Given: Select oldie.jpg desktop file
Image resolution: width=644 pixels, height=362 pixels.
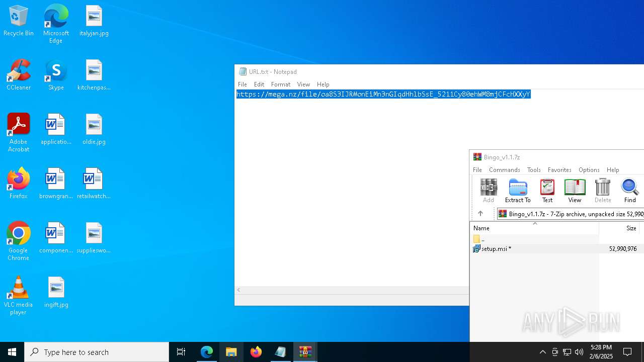Looking at the screenshot, I should tap(94, 130).
